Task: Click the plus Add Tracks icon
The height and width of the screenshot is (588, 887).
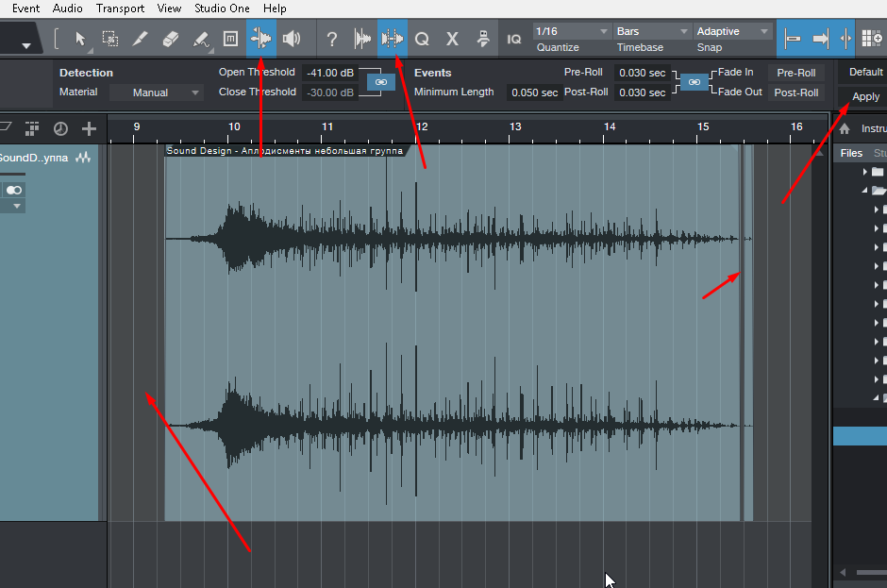Action: click(89, 129)
